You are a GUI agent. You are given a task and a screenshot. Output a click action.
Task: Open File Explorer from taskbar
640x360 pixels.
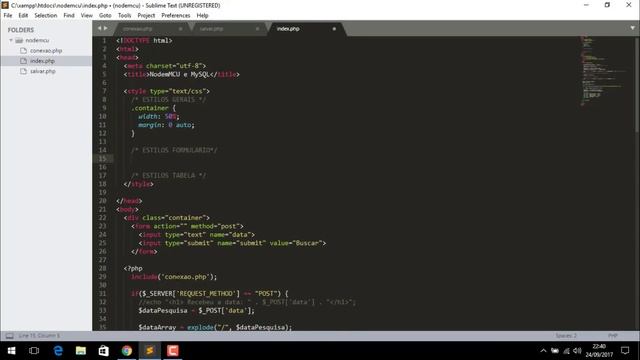tap(81, 351)
